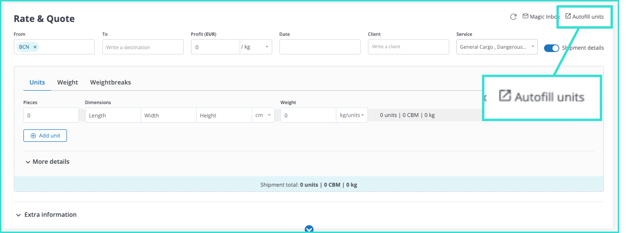Click the Autofill units icon
Viewport: 644px width, 233px height.
(x=568, y=16)
